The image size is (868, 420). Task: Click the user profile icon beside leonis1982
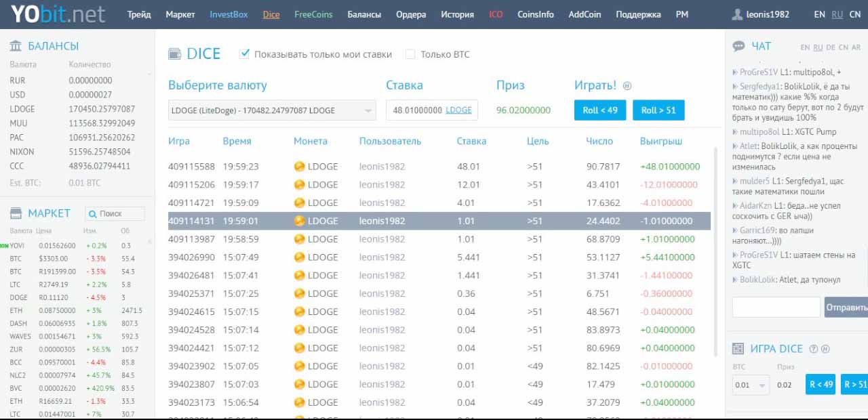[737, 14]
